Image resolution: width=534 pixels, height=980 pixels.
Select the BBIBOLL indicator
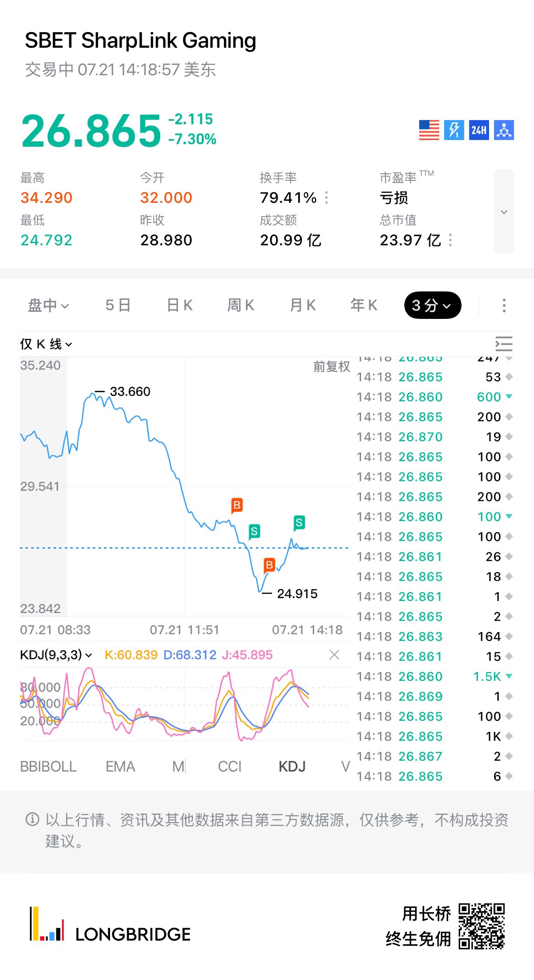(x=48, y=767)
